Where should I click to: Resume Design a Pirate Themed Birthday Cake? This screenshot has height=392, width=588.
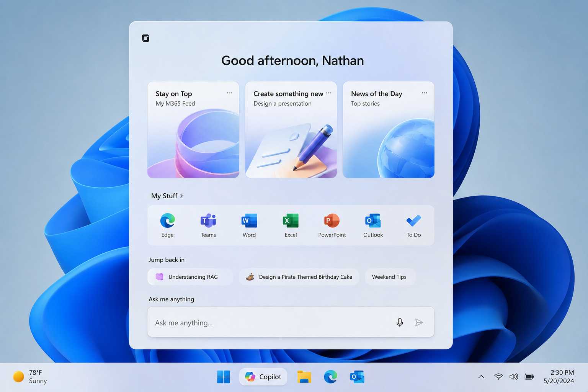point(299,277)
